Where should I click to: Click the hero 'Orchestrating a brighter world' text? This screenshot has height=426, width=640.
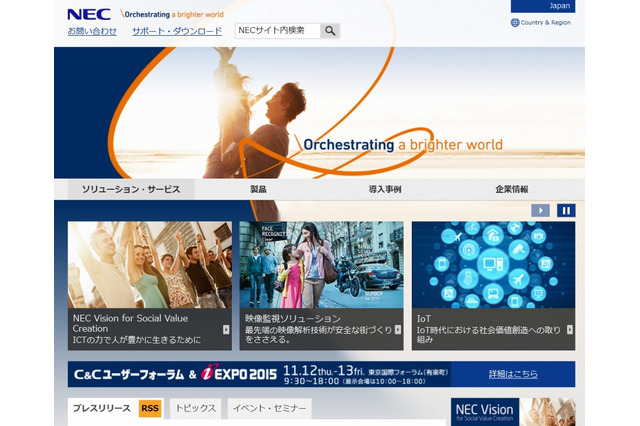(402, 144)
